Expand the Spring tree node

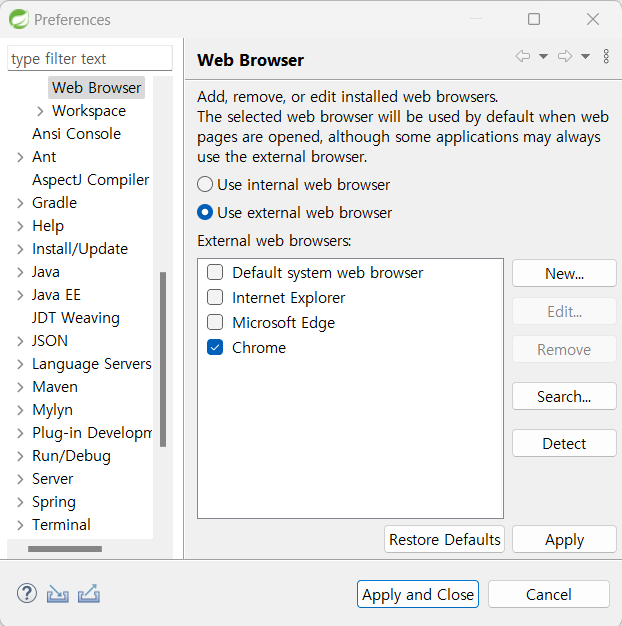click(x=20, y=502)
